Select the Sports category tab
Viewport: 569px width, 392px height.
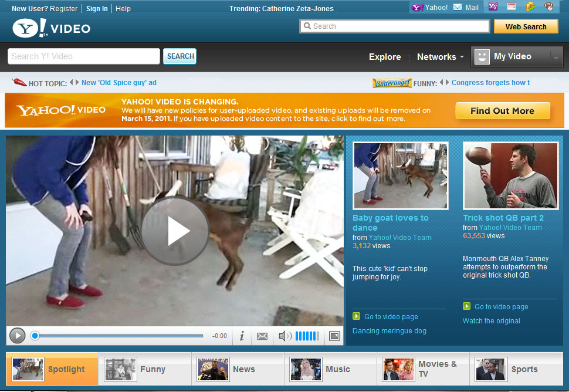pyautogui.click(x=516, y=369)
